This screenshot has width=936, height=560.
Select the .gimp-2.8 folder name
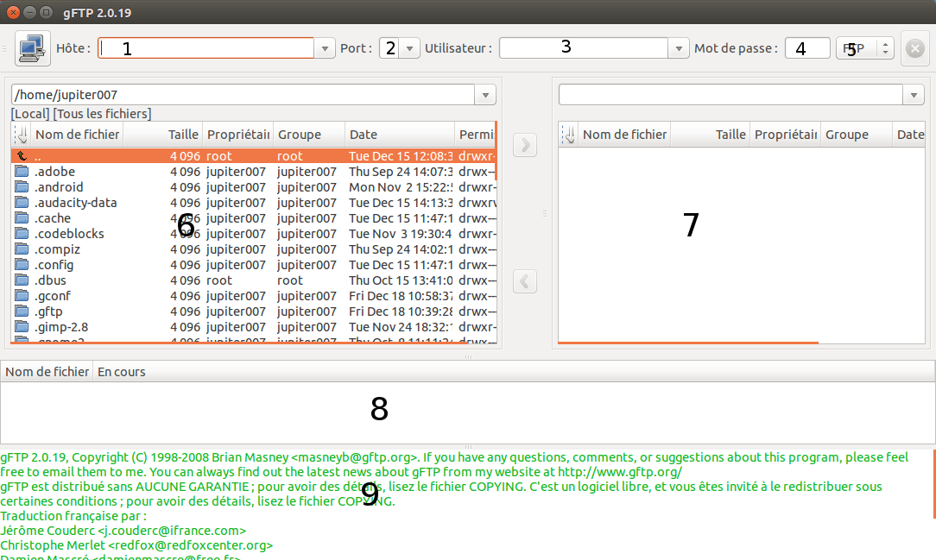(x=61, y=327)
